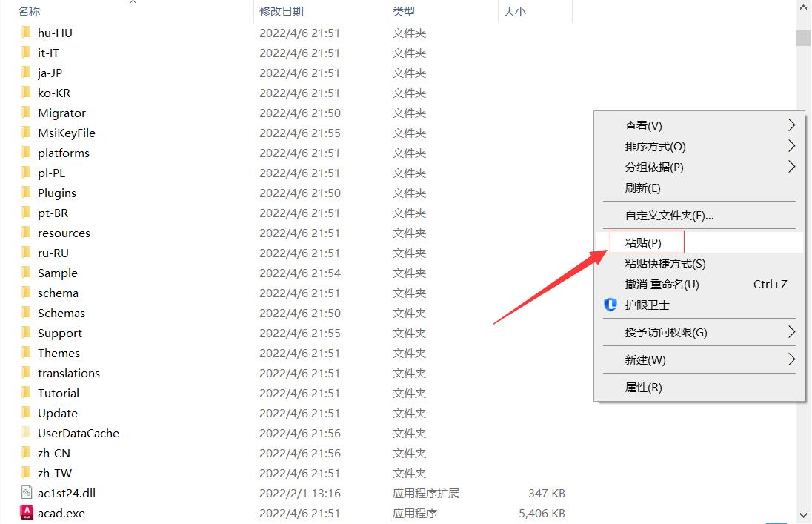Image resolution: width=812 pixels, height=524 pixels.
Task: Open the Update folder icon
Action: [x=27, y=413]
